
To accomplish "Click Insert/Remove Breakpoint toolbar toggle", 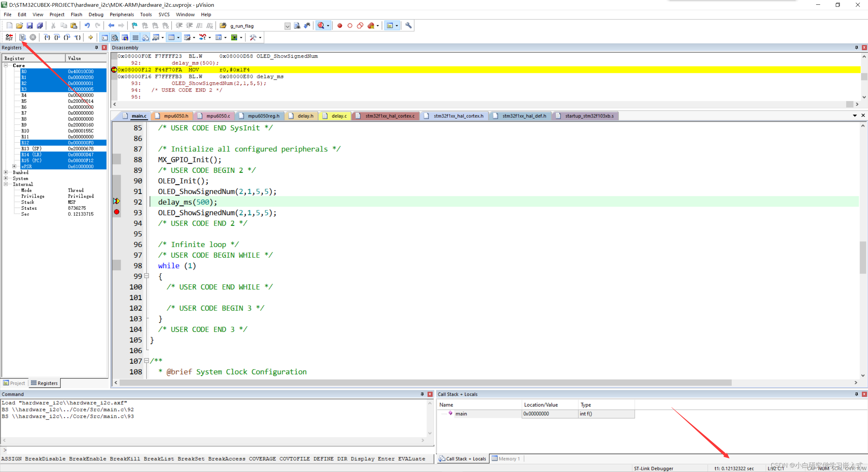I will [x=134, y=25].
